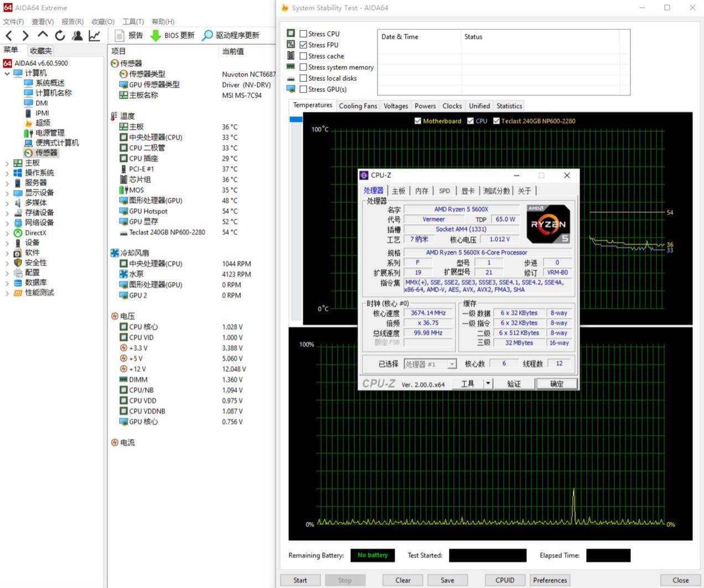Enable Stress local disks checkbox

pyautogui.click(x=303, y=78)
